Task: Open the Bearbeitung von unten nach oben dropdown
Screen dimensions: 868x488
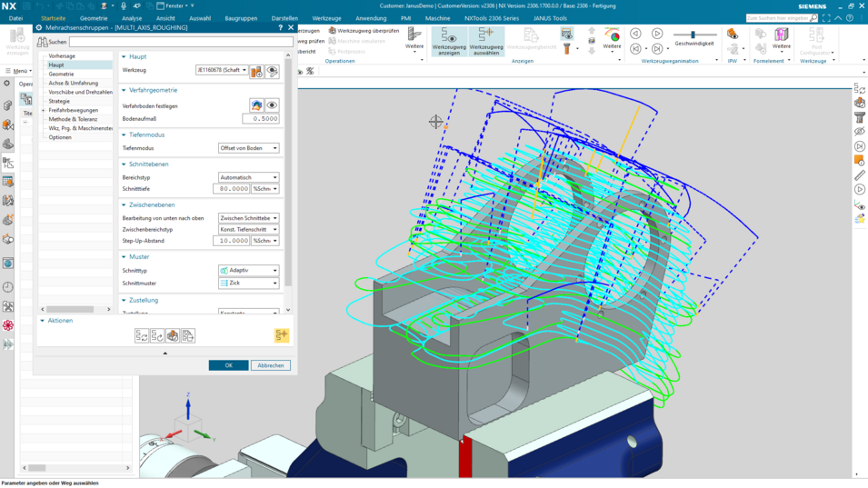Action: (x=248, y=218)
